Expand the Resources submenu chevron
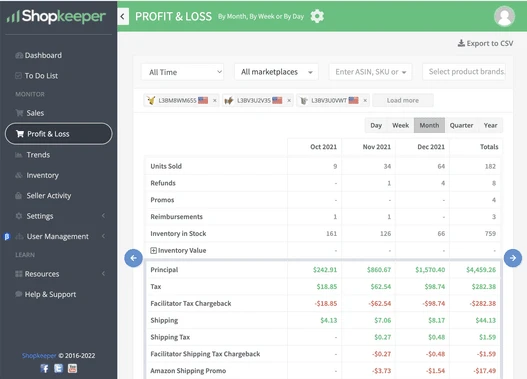The height and width of the screenshot is (379, 527). click(x=104, y=274)
